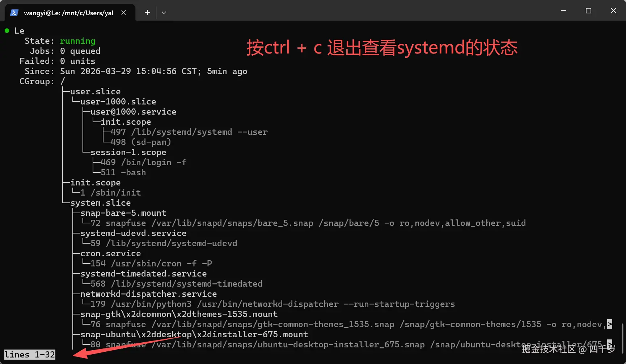Click the lines 1-32 pager indicator
The image size is (626, 364).
pos(30,354)
